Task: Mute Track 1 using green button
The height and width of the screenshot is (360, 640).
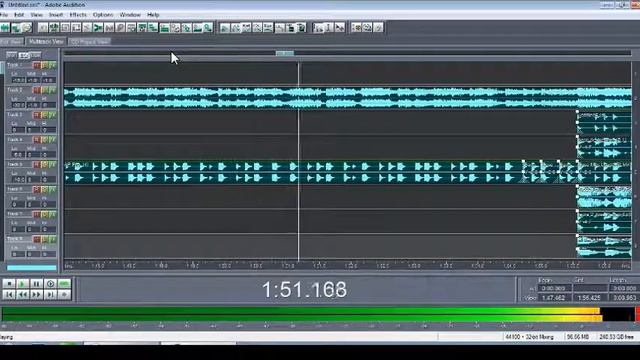Action: 53,65
